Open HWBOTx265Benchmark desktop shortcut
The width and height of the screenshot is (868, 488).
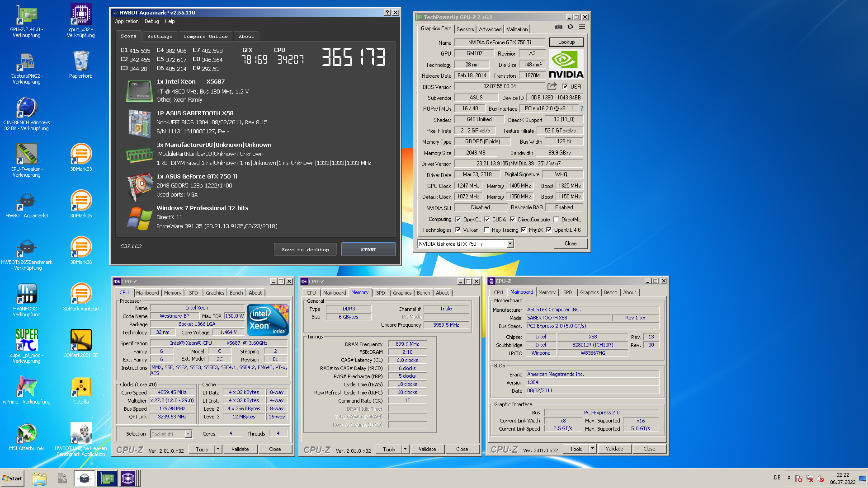point(27,254)
